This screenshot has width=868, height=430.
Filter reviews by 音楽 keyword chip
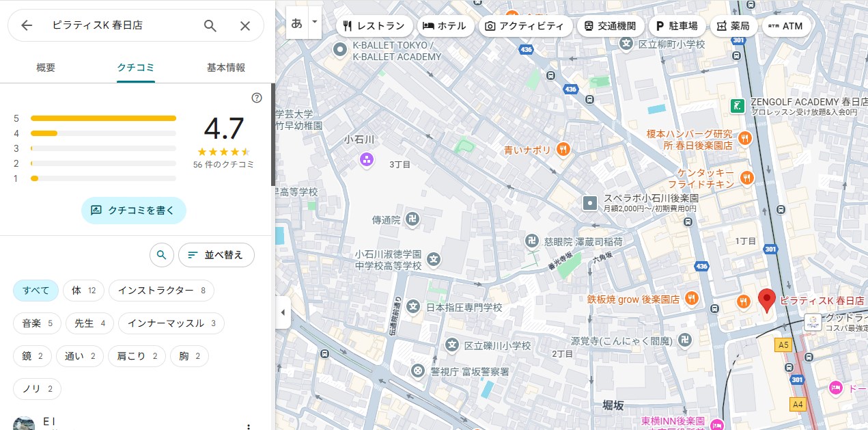pos(37,323)
